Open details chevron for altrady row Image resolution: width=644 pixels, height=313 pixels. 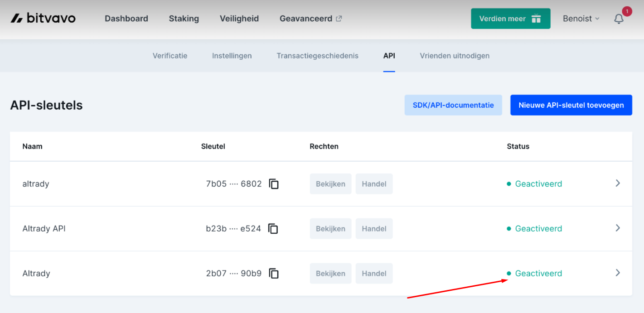click(x=617, y=183)
